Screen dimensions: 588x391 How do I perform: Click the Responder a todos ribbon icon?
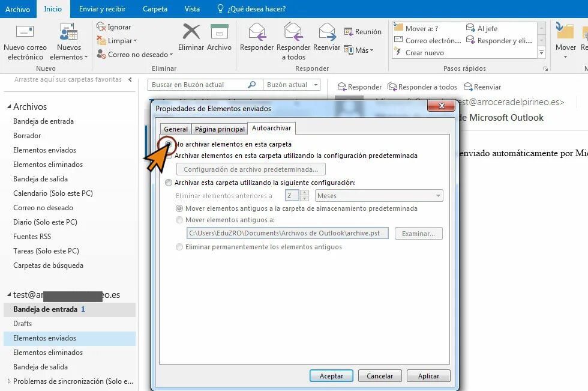point(293,31)
